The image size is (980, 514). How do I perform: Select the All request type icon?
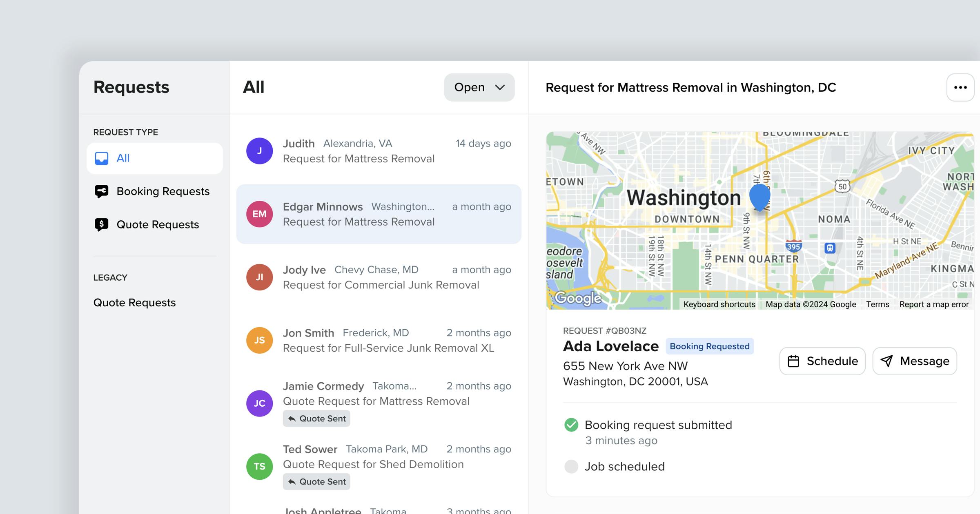click(x=101, y=158)
